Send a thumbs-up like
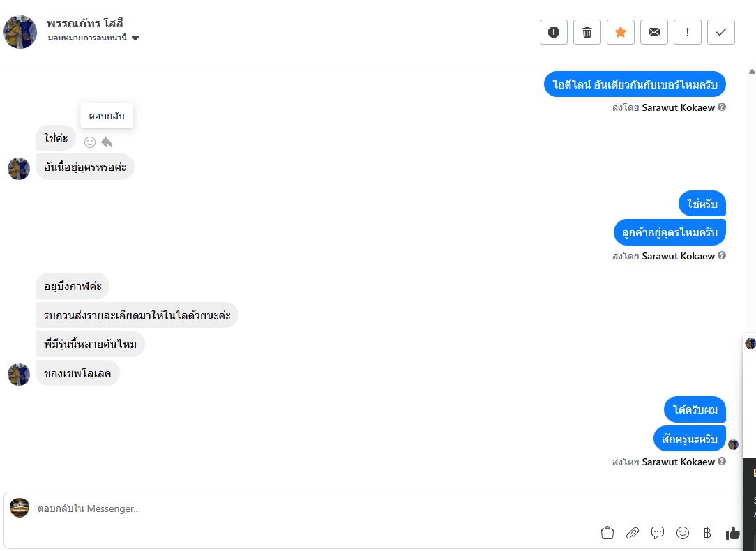Image resolution: width=756 pixels, height=551 pixels. (732, 533)
